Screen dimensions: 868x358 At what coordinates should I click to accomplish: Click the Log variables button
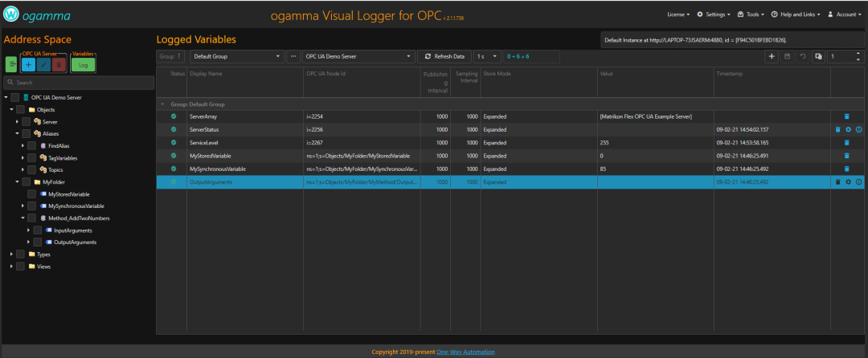[83, 65]
